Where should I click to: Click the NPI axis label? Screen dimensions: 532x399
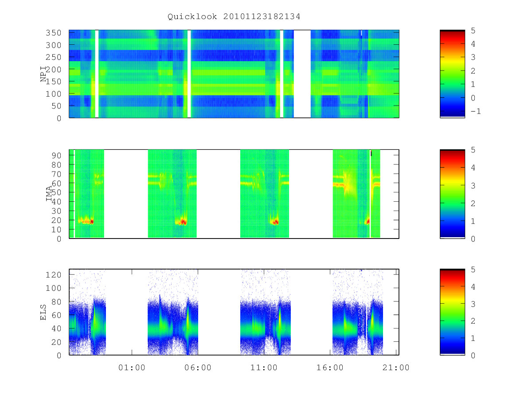44,74
